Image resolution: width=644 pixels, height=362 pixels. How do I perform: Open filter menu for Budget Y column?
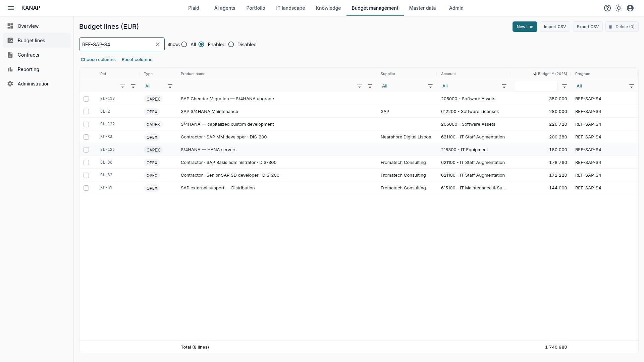click(x=565, y=86)
